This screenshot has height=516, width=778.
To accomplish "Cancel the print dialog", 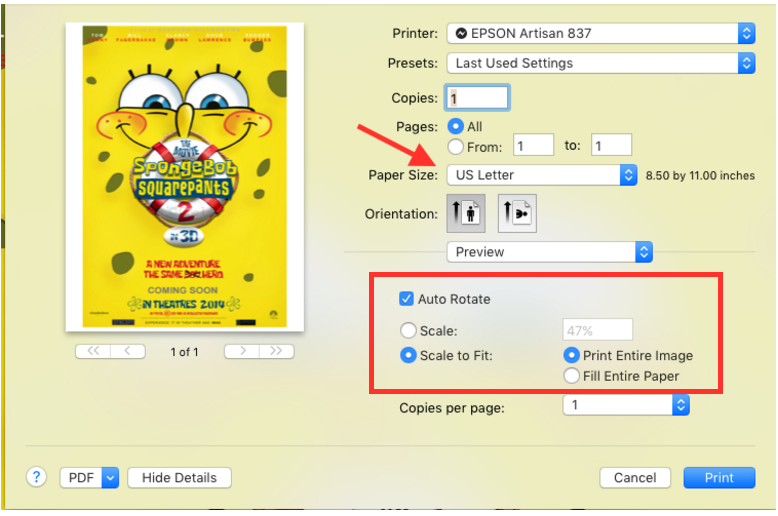I will 635,478.
